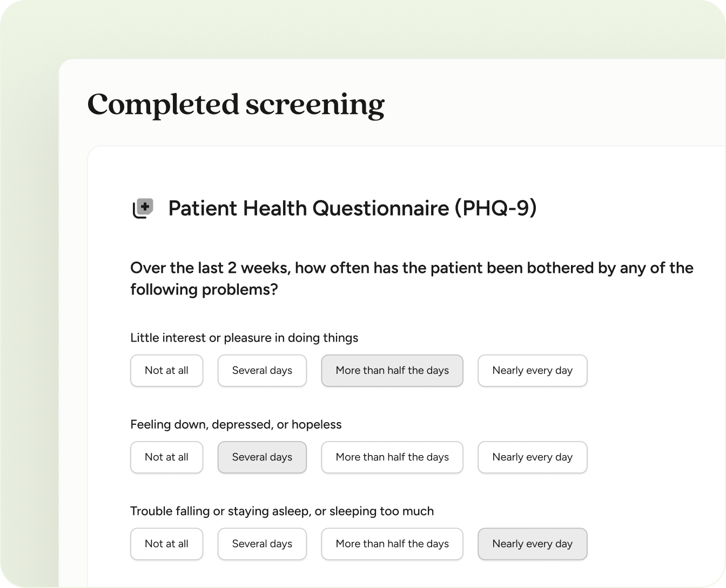726x588 pixels.
Task: Click the "Patient Health Questionnaire (PHQ-9)" title
Action: point(353,208)
